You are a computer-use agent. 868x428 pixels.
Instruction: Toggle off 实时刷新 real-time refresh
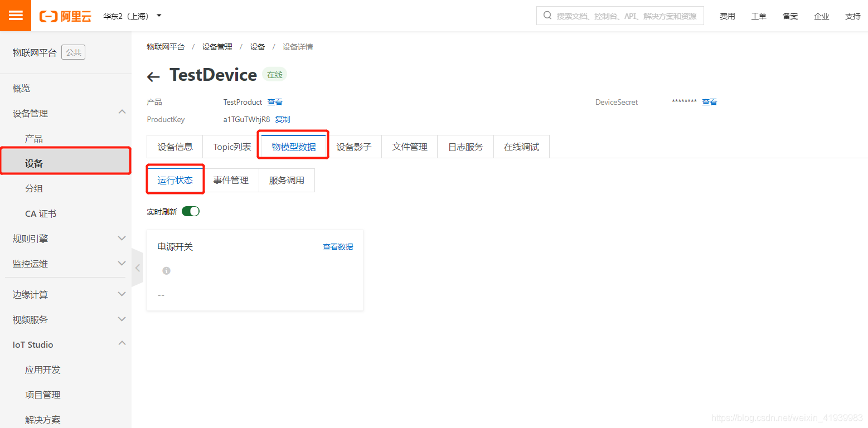[x=190, y=211]
